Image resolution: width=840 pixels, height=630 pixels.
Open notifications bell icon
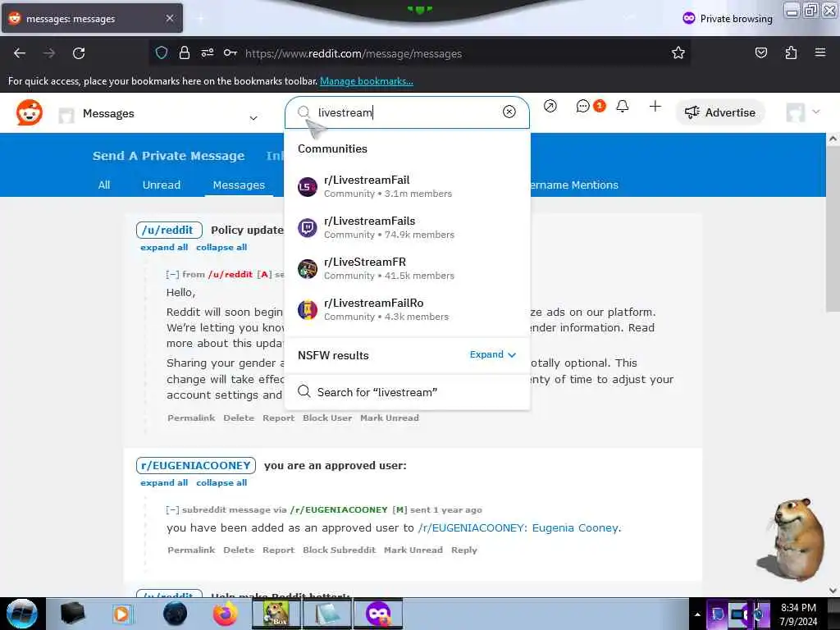tap(623, 106)
